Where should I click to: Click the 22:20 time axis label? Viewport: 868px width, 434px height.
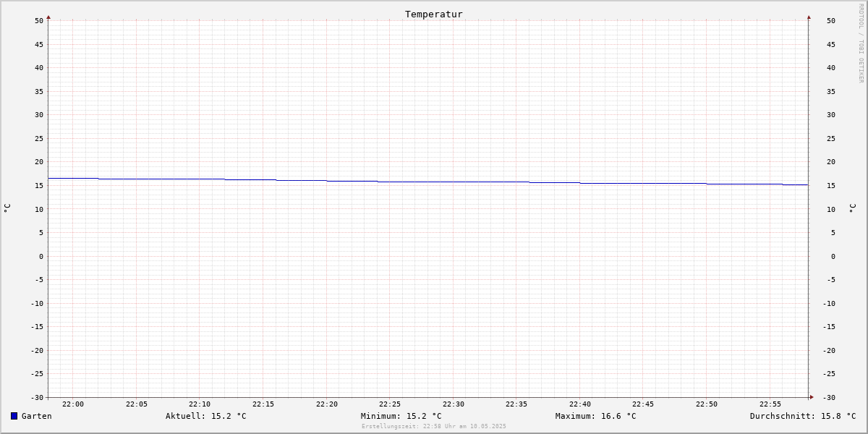pyautogui.click(x=327, y=404)
